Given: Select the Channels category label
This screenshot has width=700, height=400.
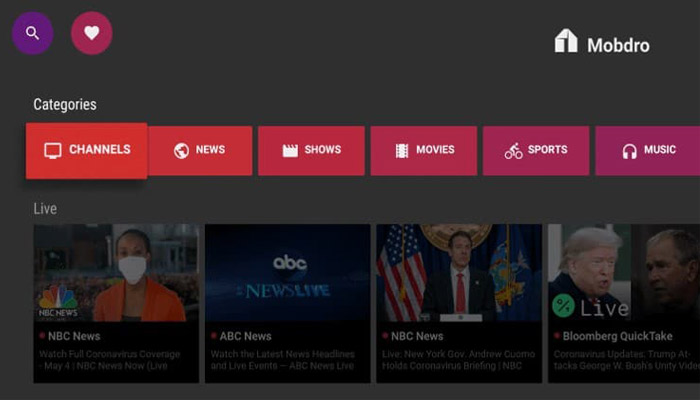Looking at the screenshot, I should pyautogui.click(x=100, y=149).
